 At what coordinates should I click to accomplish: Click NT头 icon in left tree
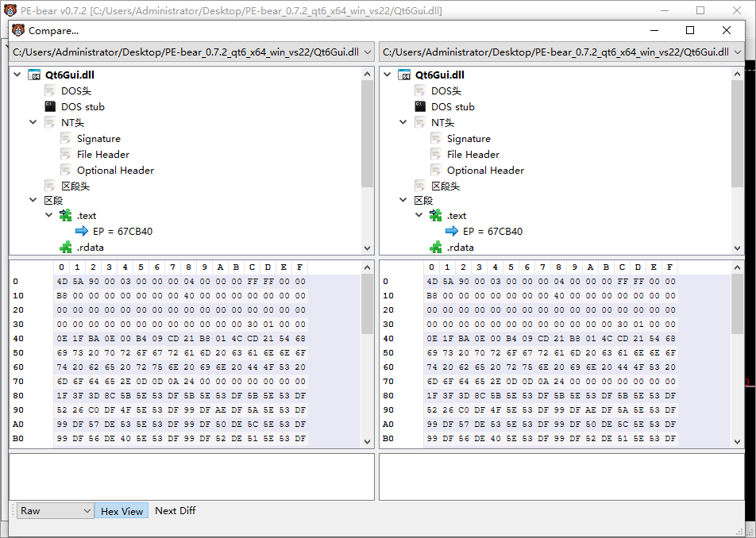[50, 122]
